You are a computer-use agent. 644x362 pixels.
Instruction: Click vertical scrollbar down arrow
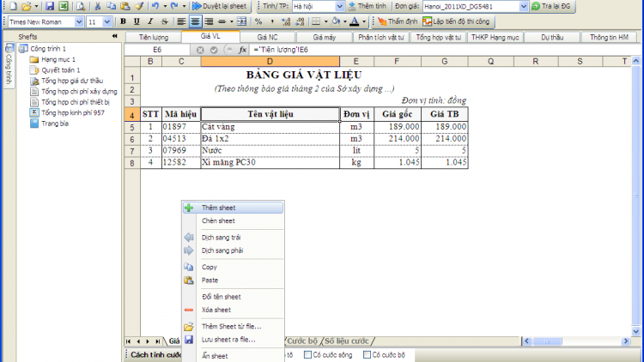pyautogui.click(x=635, y=331)
